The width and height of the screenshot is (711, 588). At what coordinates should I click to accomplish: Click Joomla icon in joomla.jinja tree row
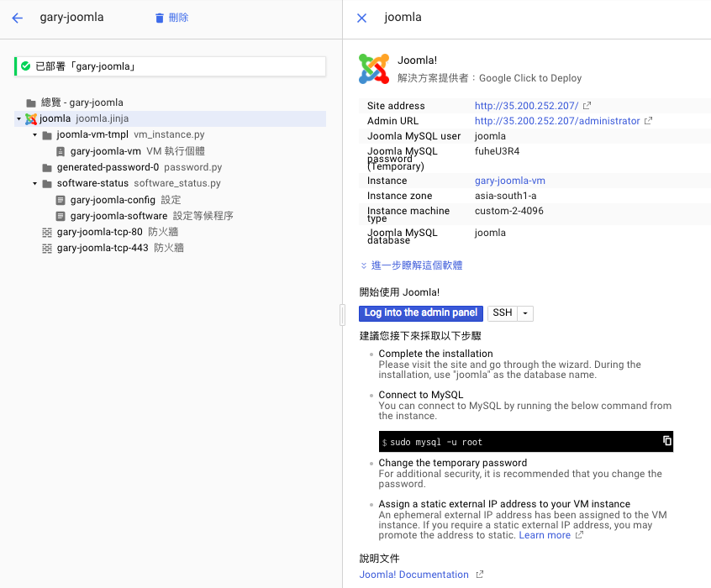click(31, 118)
